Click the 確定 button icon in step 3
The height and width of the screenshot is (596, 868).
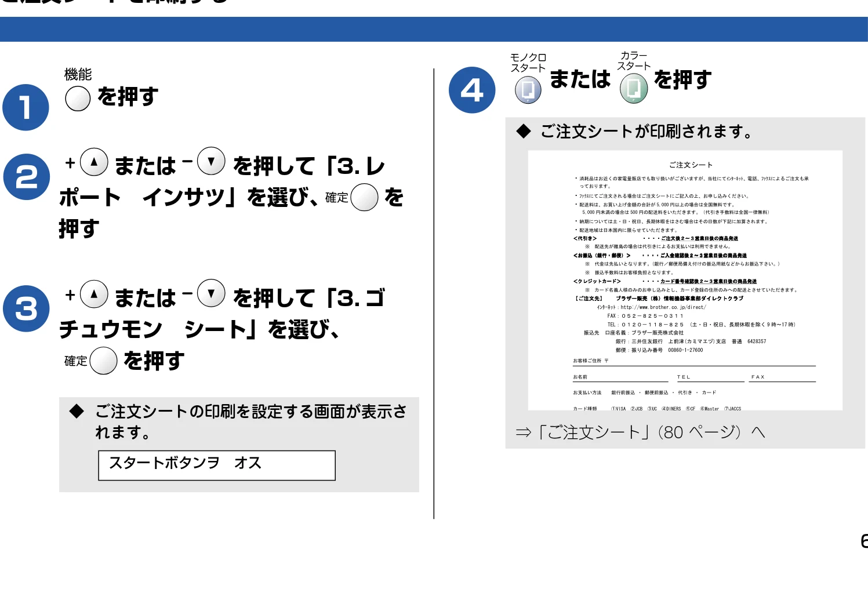104,361
